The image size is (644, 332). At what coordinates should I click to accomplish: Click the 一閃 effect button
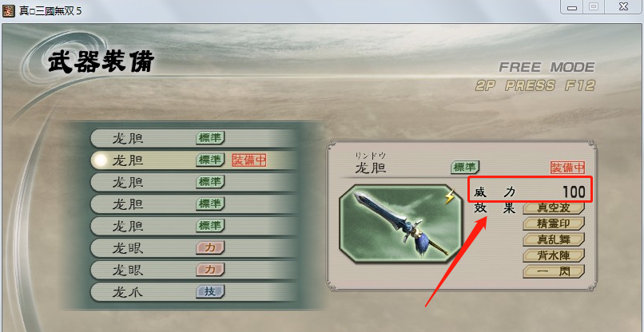[x=554, y=271]
